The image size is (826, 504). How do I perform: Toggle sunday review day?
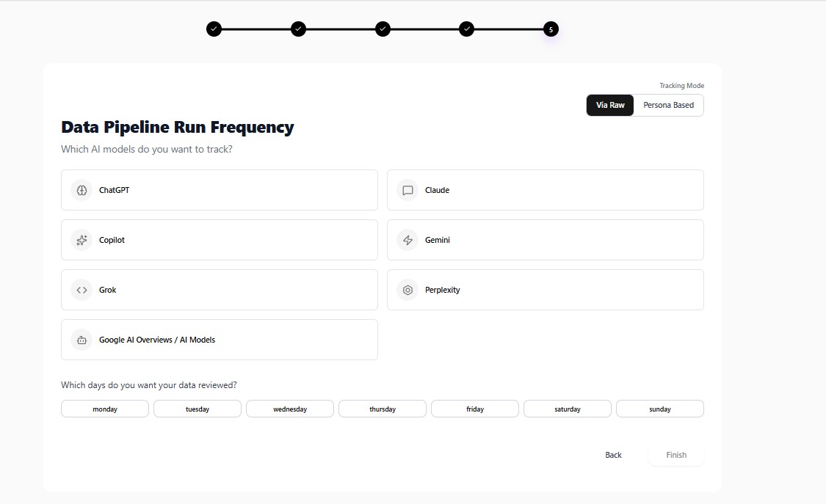(660, 409)
